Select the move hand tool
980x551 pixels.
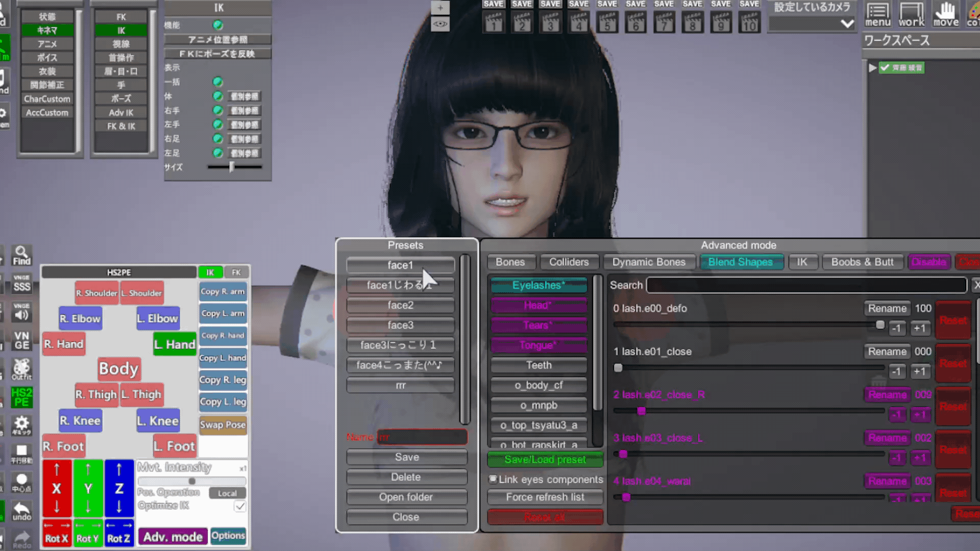coord(946,14)
